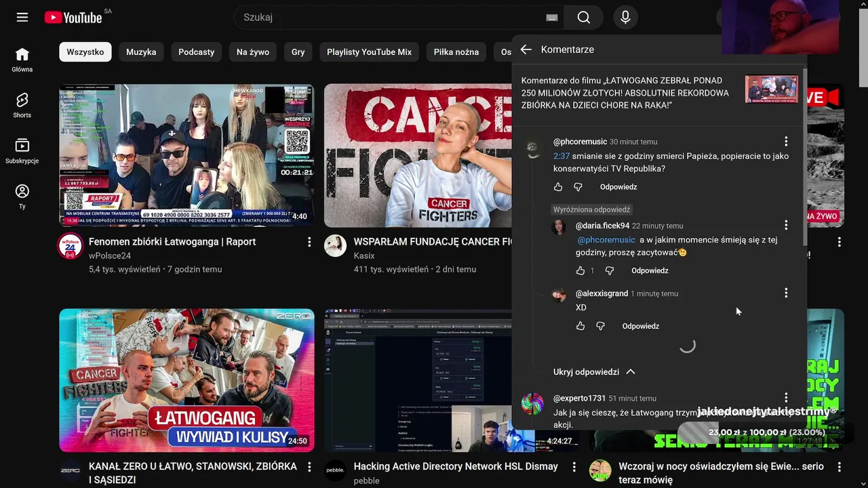The width and height of the screenshot is (868, 488).
Task: Open the on-screen keyboard icon in search
Action: (552, 18)
